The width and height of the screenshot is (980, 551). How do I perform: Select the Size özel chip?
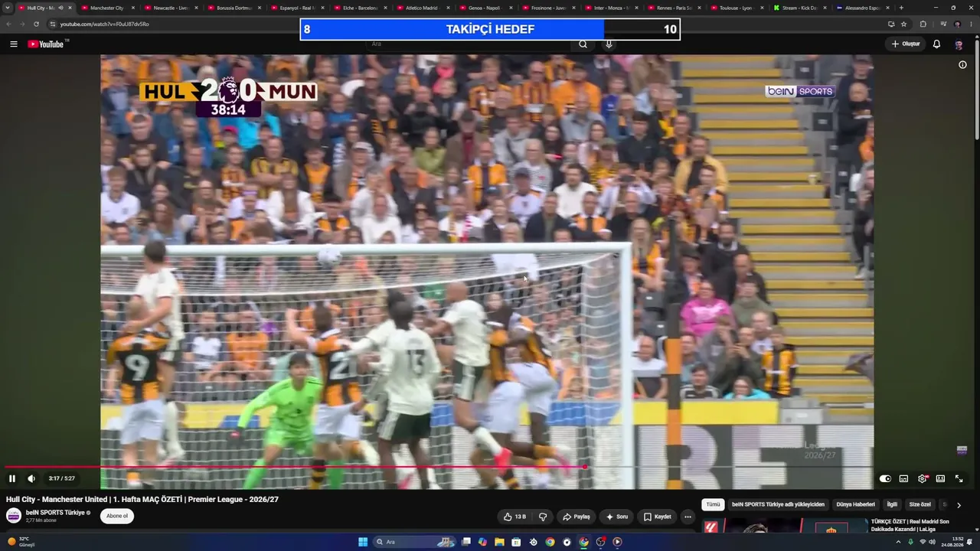click(x=920, y=505)
